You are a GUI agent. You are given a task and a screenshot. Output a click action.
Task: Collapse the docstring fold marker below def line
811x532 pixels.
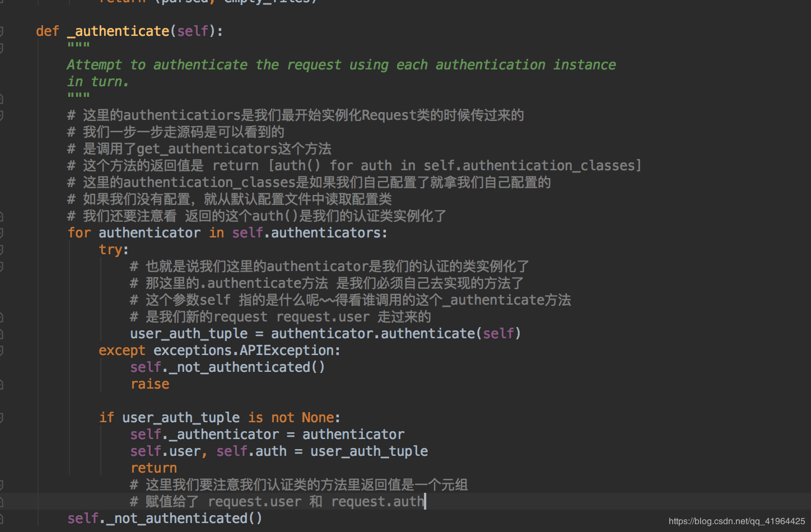[2, 48]
